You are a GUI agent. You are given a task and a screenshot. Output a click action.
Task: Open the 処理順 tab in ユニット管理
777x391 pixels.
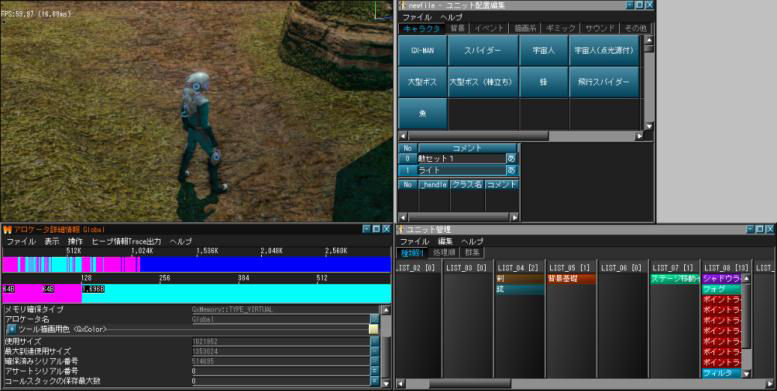point(444,252)
